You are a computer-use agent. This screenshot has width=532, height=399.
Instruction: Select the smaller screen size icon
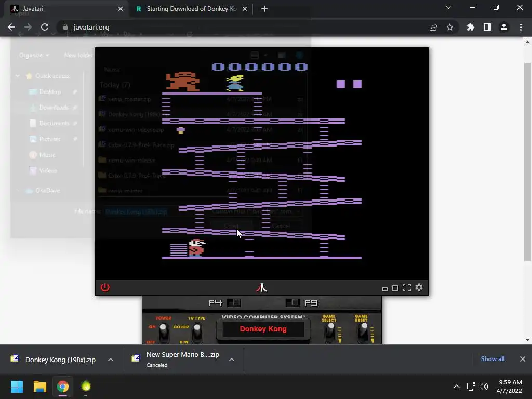click(385, 289)
